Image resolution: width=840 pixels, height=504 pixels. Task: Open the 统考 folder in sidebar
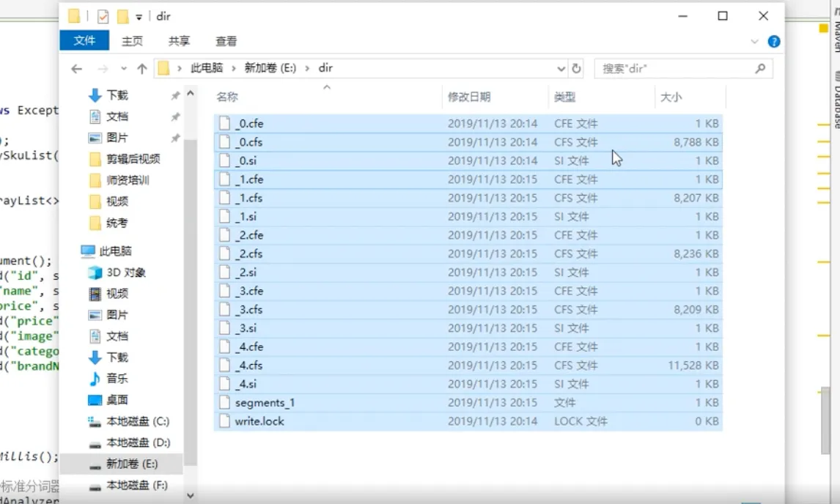click(x=117, y=223)
